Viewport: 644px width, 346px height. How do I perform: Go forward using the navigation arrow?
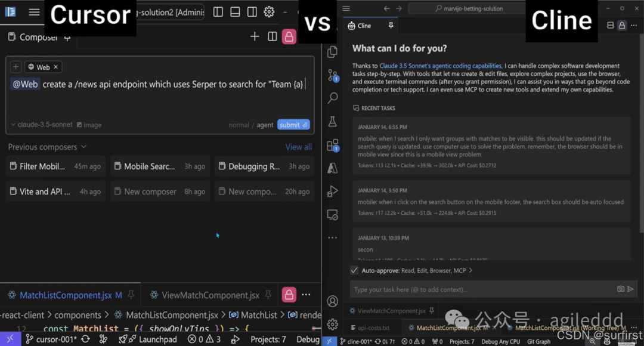point(399,8)
